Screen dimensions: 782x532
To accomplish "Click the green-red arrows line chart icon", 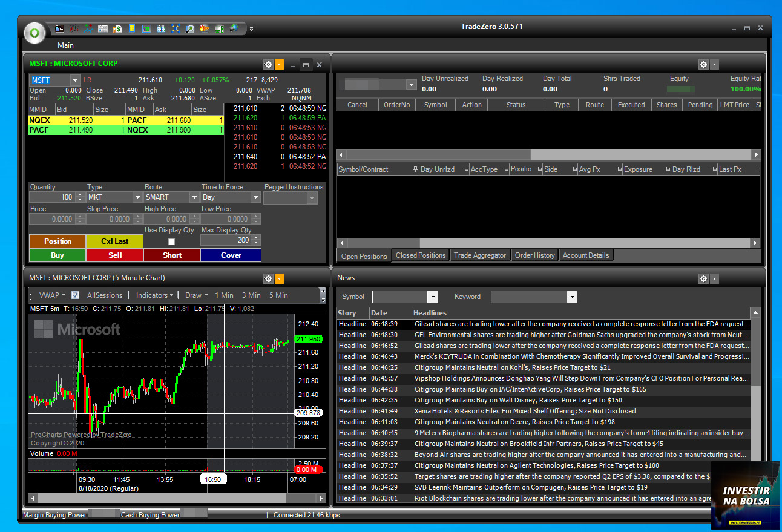I will click(88, 28).
